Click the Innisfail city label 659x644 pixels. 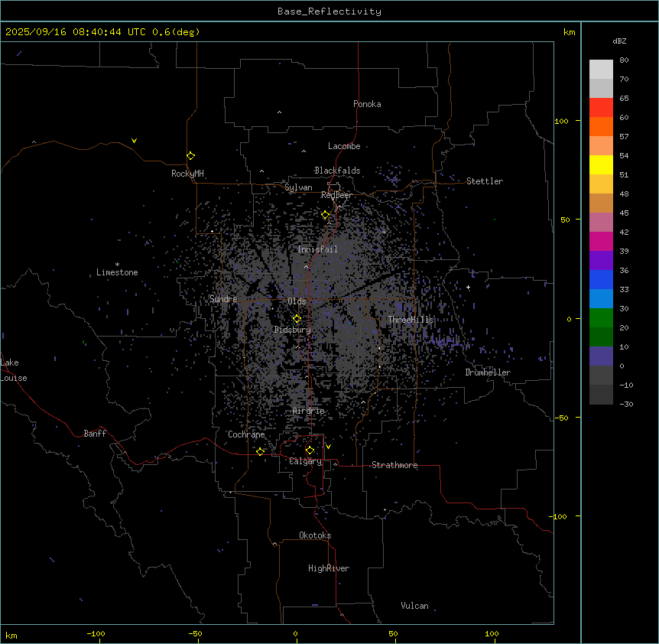point(317,249)
